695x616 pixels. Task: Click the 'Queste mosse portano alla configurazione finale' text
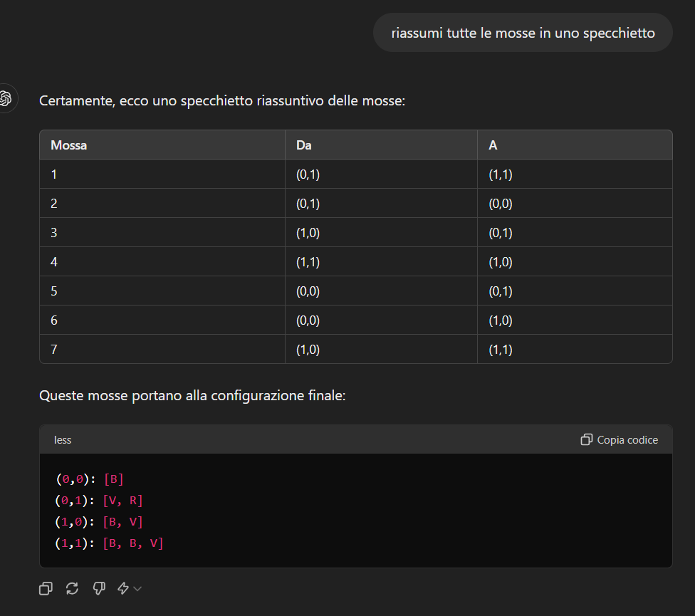pyautogui.click(x=192, y=395)
